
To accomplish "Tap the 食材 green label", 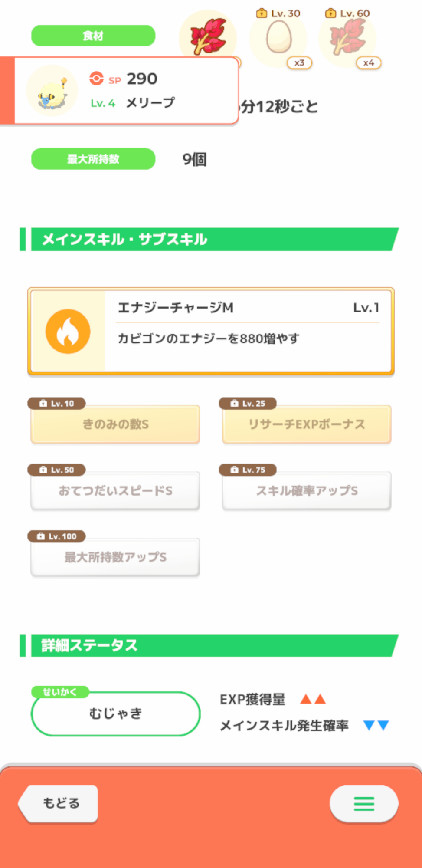I will 93,36.
